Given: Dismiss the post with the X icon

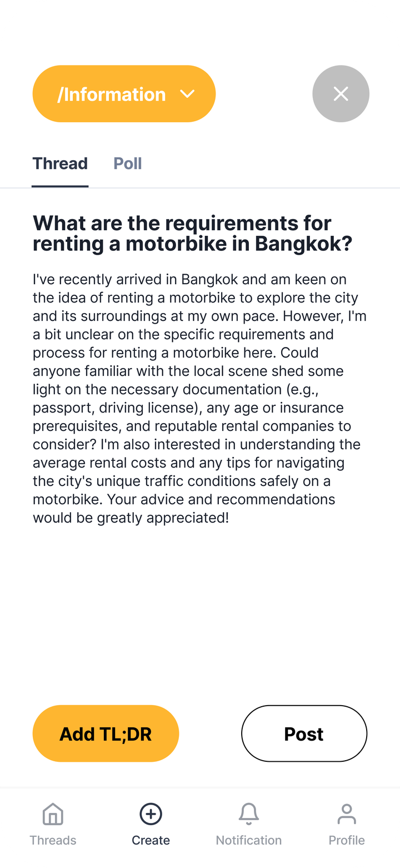Looking at the screenshot, I should tap(341, 94).
